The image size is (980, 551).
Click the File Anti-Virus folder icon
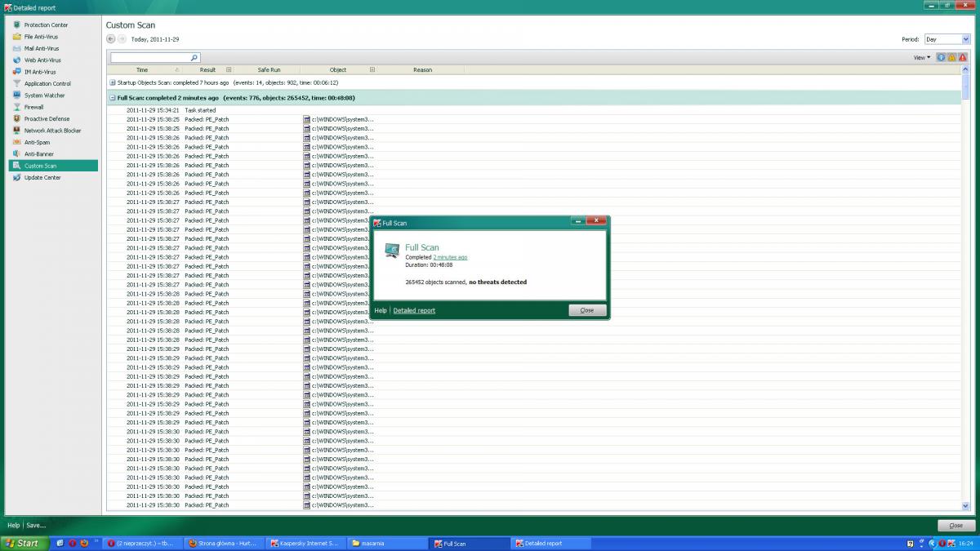point(16,37)
